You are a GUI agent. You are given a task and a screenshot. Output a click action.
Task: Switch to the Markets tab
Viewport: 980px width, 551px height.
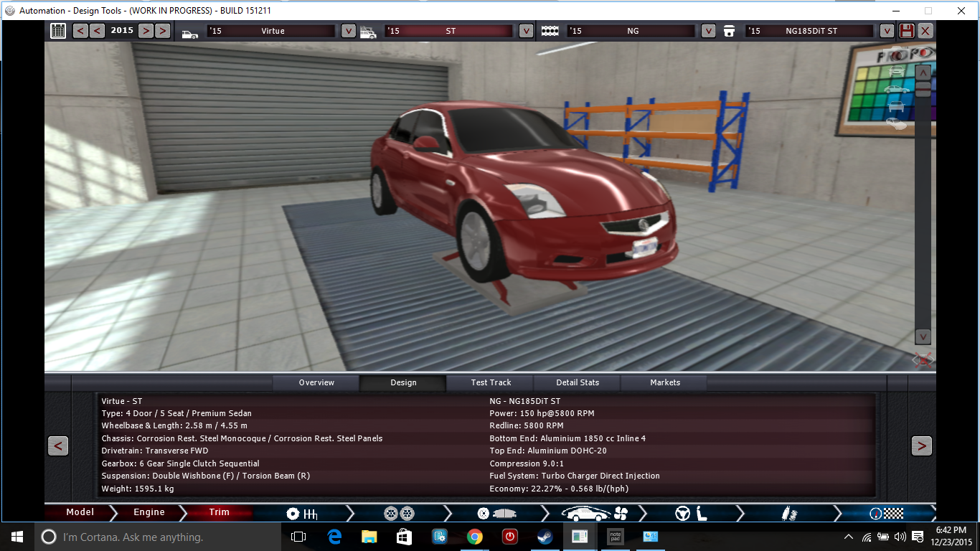(x=664, y=382)
